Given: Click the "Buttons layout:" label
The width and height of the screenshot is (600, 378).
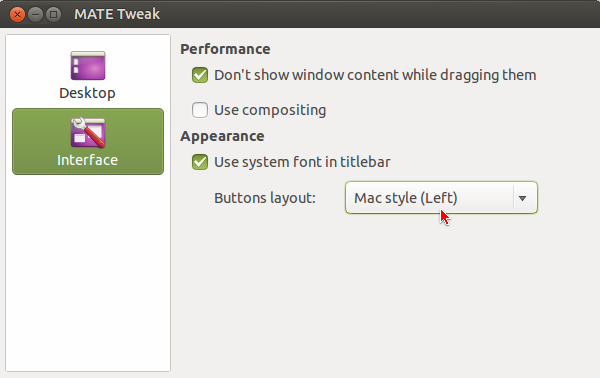Looking at the screenshot, I should (x=265, y=198).
